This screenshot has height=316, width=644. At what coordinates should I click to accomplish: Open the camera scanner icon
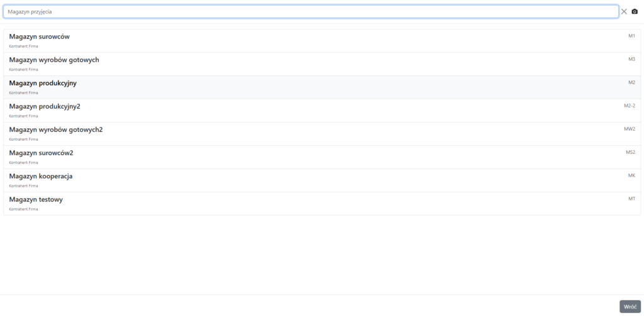tap(635, 11)
